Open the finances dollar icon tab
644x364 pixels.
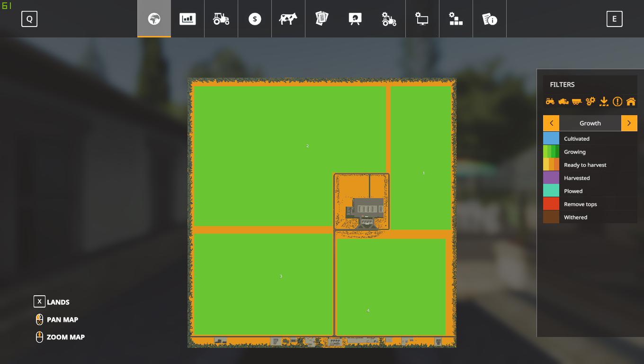tap(255, 19)
